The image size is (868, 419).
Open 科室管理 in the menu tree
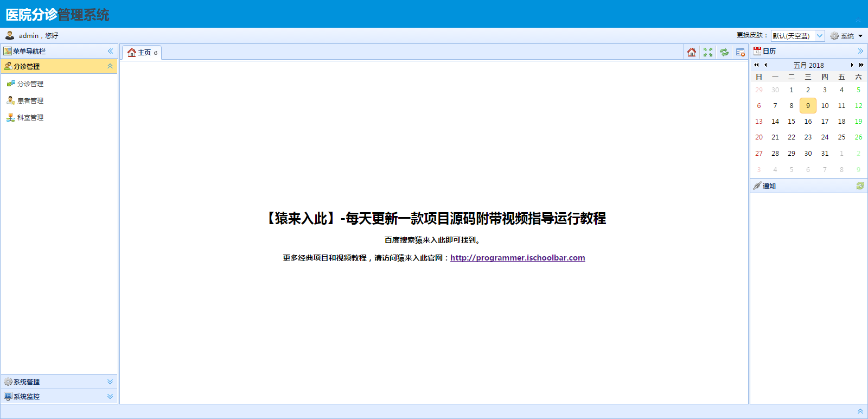click(x=30, y=117)
